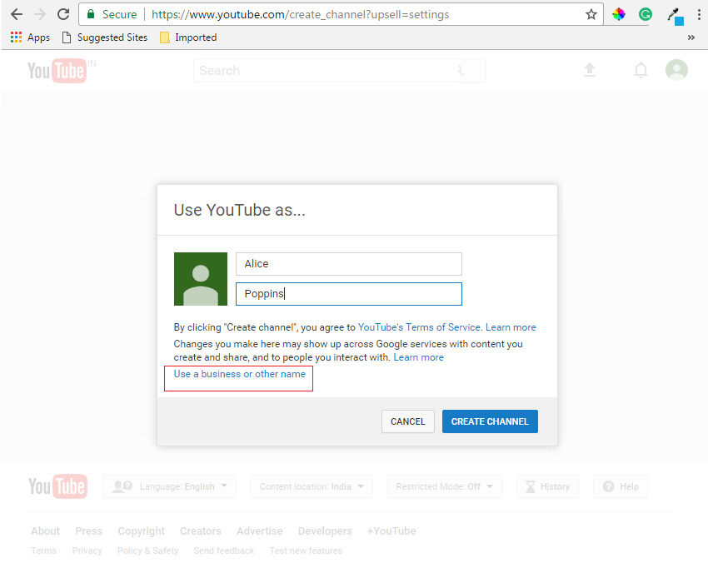Click the green profile picture in dialog
Image resolution: width=708 pixels, height=588 pixels.
[201, 279]
